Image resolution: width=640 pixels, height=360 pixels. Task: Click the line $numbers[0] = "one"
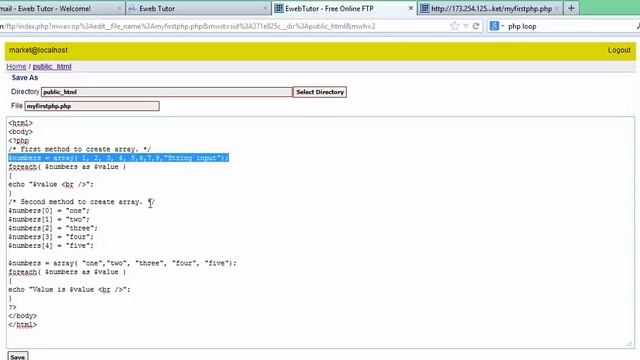[49, 211]
